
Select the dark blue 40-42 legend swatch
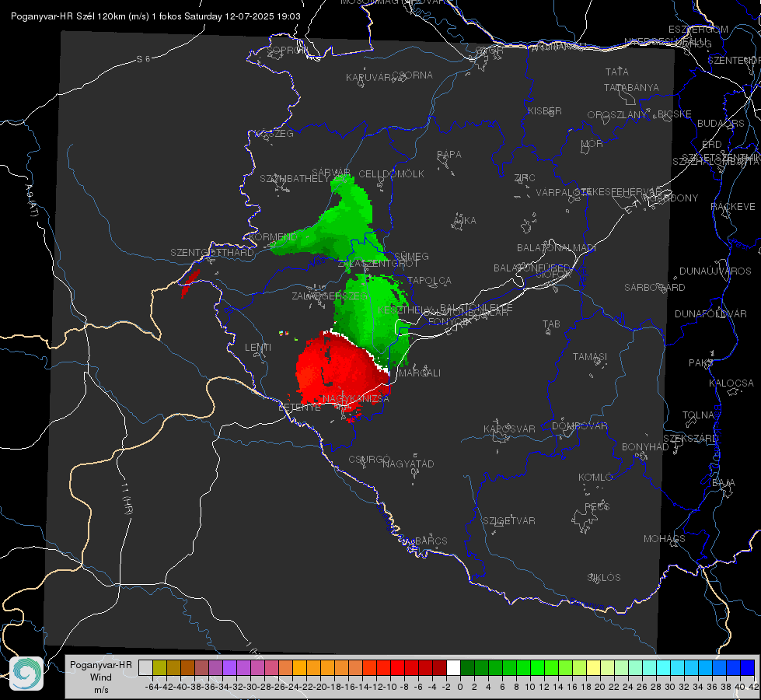click(748, 668)
